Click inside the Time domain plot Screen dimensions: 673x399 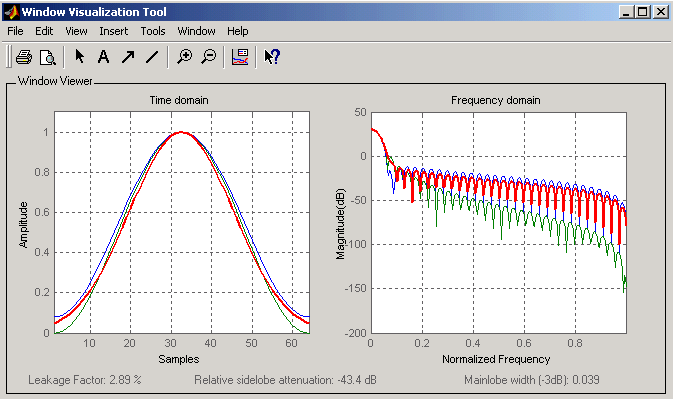click(x=182, y=222)
